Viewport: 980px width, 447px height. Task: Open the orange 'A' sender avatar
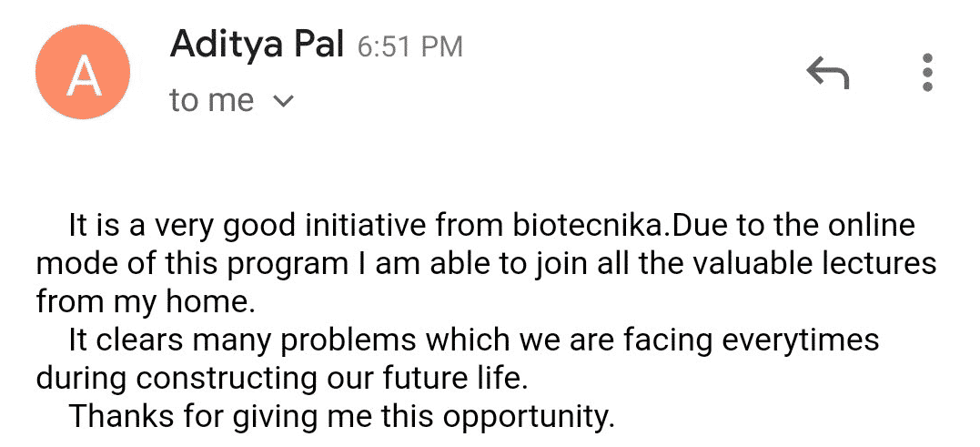coord(83,72)
